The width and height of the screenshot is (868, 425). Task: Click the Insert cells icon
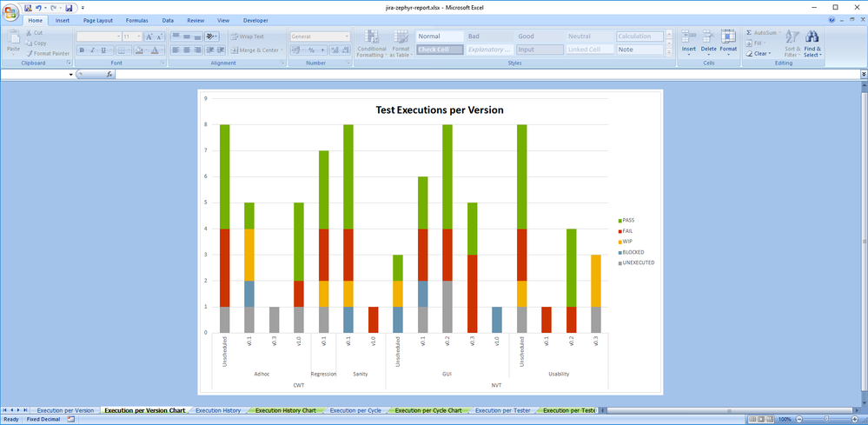(688, 37)
